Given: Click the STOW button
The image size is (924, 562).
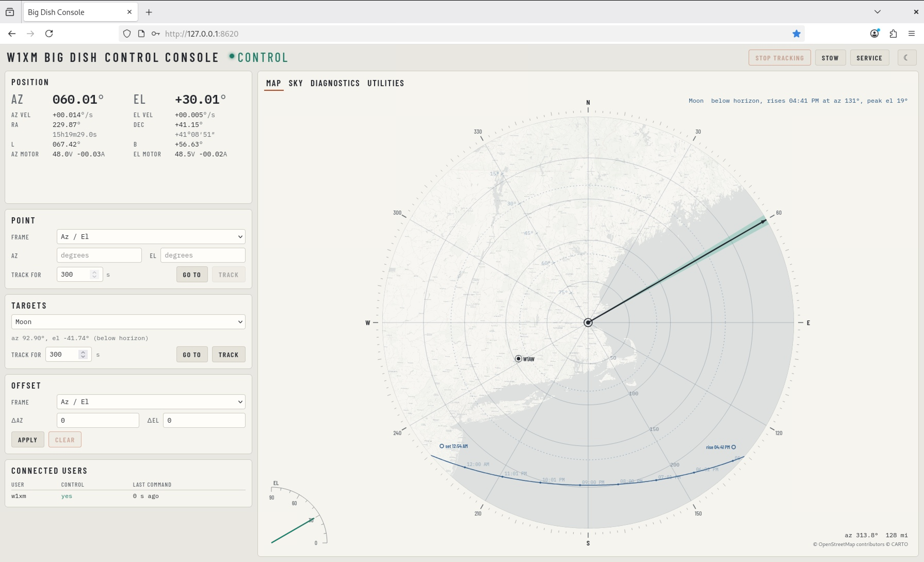Looking at the screenshot, I should pos(830,58).
